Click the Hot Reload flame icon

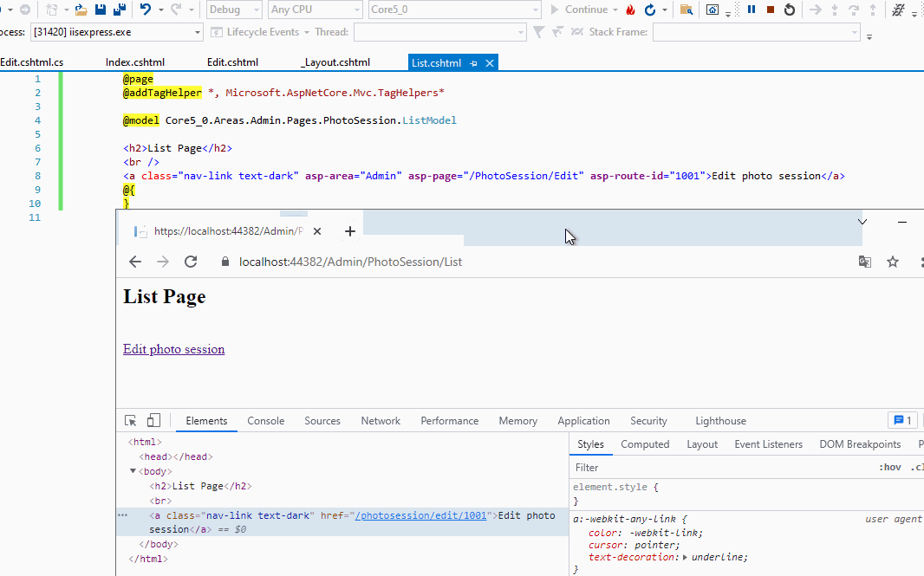(x=630, y=10)
